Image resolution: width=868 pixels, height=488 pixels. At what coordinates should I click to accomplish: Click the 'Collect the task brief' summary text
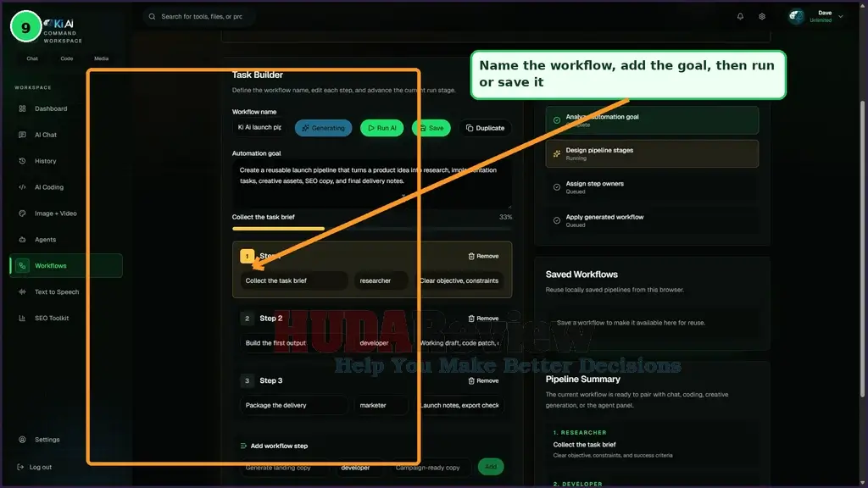584,444
